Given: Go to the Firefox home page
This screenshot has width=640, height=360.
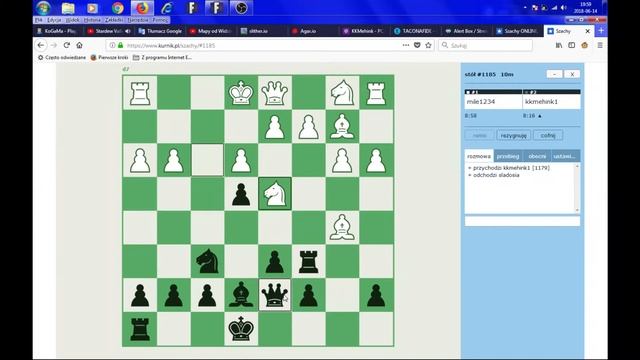Looking at the screenshot, I should click(x=79, y=45).
